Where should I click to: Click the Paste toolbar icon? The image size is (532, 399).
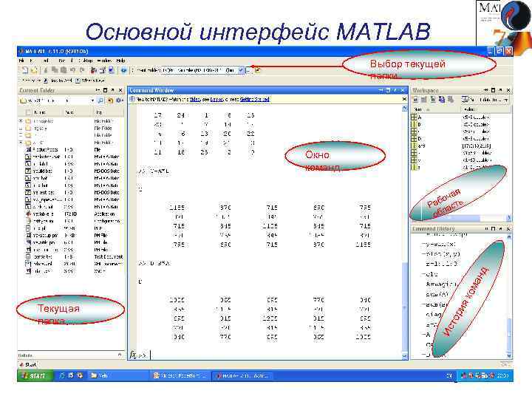64,70
